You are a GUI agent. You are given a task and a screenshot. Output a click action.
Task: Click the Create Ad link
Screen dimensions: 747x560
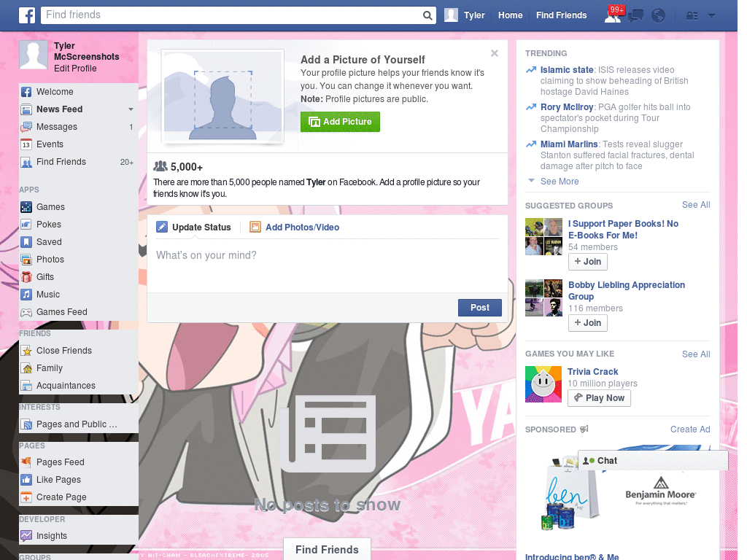pos(690,429)
